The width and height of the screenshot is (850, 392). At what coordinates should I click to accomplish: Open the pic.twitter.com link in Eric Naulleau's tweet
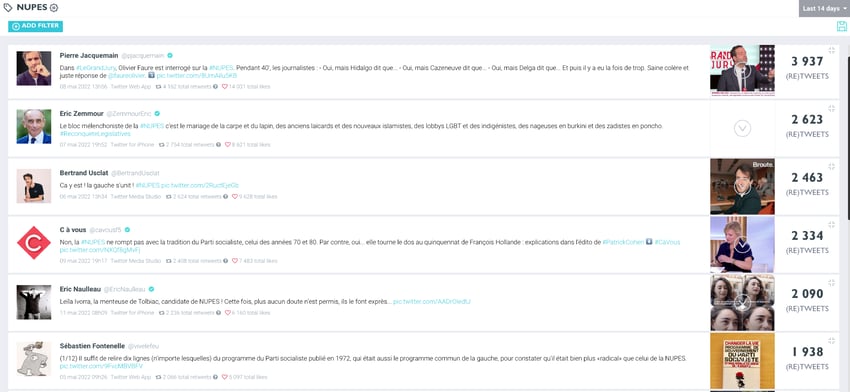point(432,301)
